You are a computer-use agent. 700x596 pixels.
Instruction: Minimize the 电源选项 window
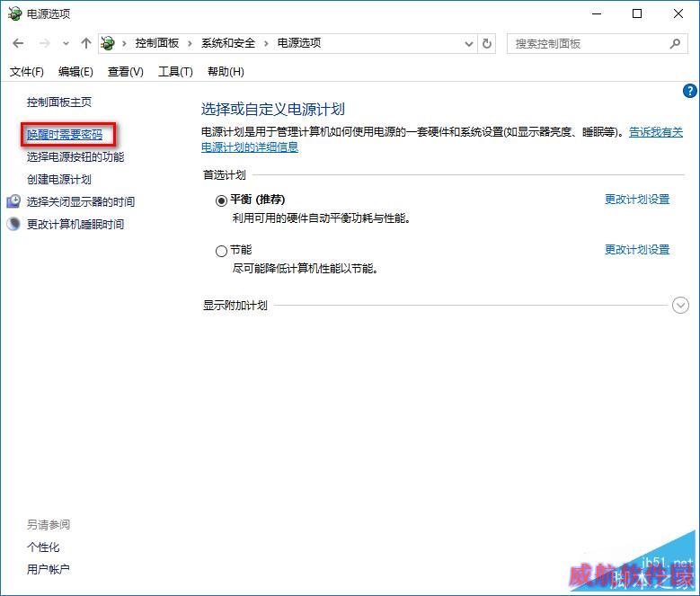coord(597,13)
